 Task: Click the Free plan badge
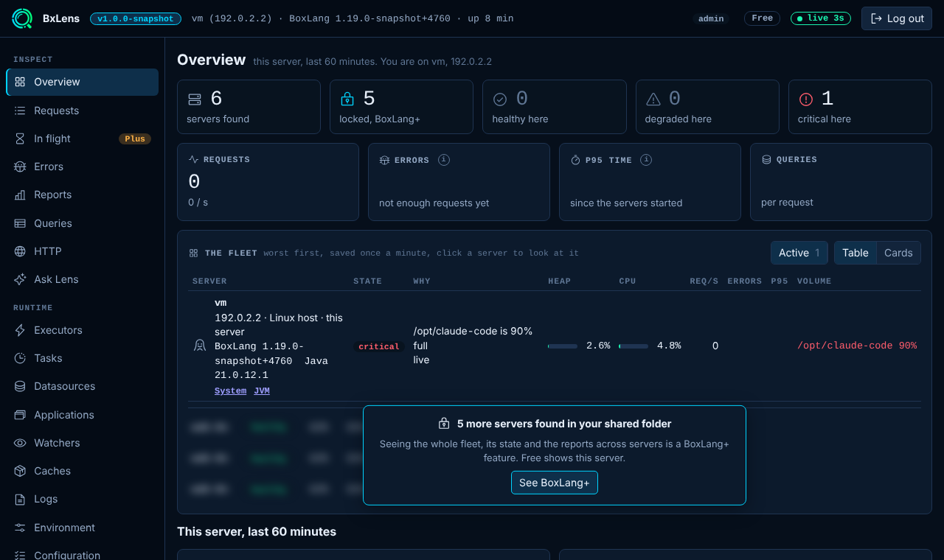tap(763, 18)
